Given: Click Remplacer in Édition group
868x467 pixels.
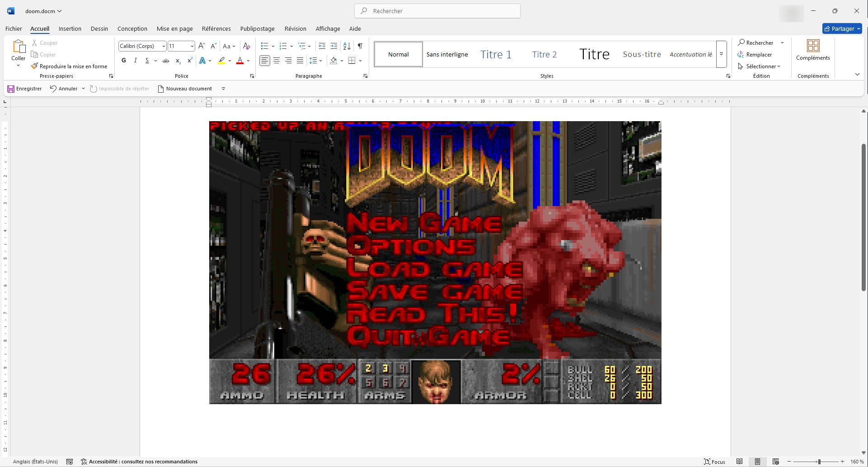Looking at the screenshot, I should pyautogui.click(x=755, y=55).
